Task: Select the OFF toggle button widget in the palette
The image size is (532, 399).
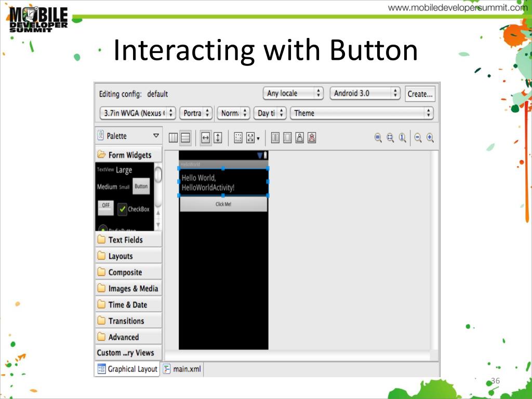Action: pyautogui.click(x=106, y=208)
